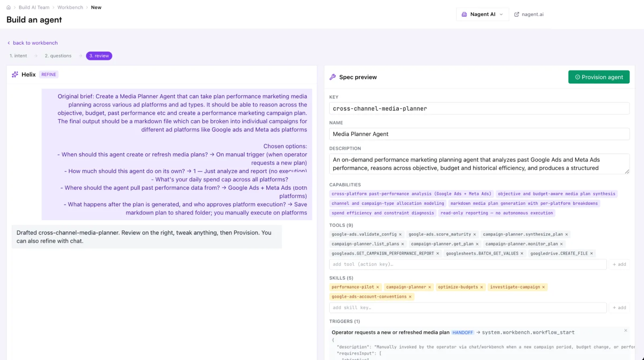Click capability spend efficiency and constraint diagnosis
Viewport: 644px width, 360px height.
(383, 213)
